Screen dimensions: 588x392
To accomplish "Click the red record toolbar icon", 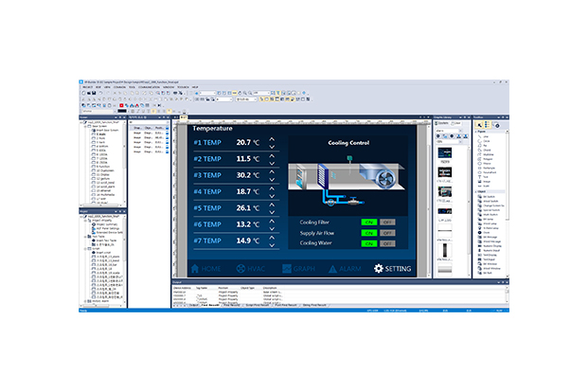I will point(121,105).
